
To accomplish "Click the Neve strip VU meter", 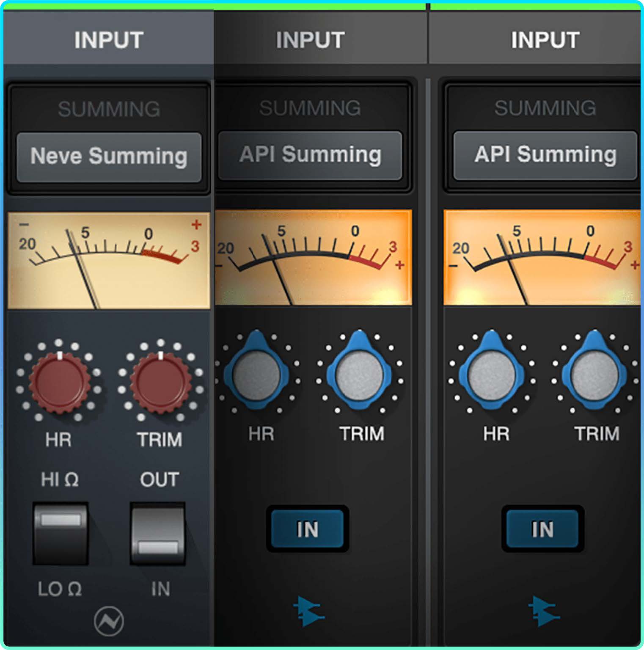I will tap(109, 260).
